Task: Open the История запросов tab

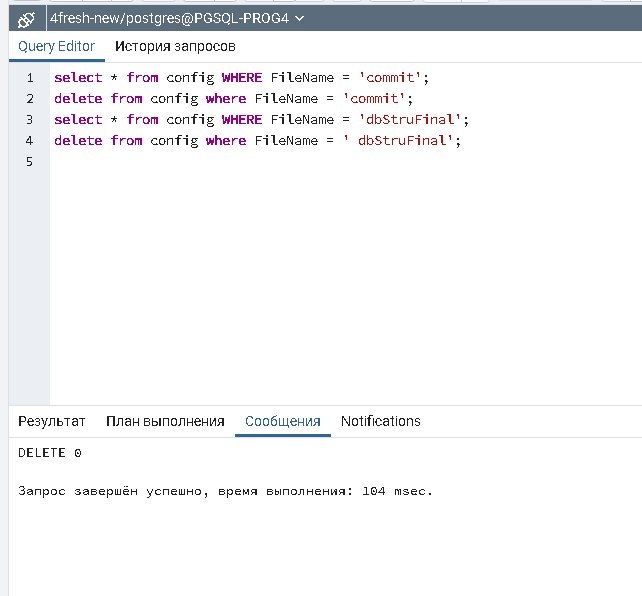Action: coord(175,46)
